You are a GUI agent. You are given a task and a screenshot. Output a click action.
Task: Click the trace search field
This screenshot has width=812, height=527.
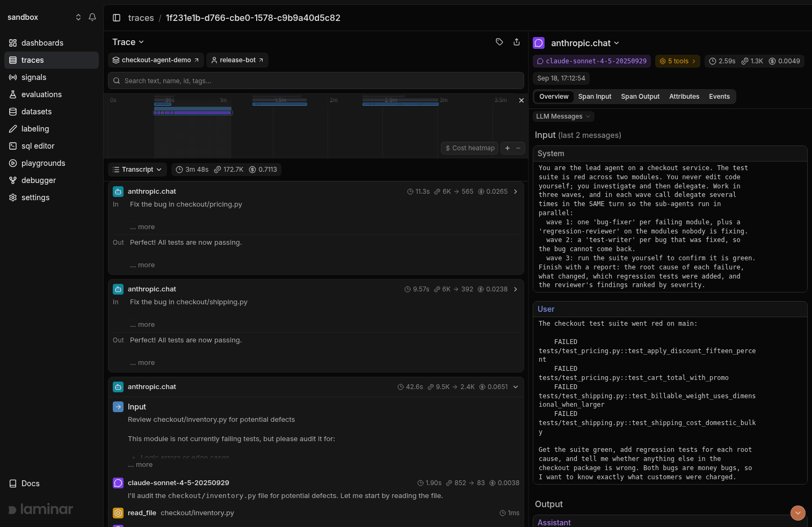[316, 80]
